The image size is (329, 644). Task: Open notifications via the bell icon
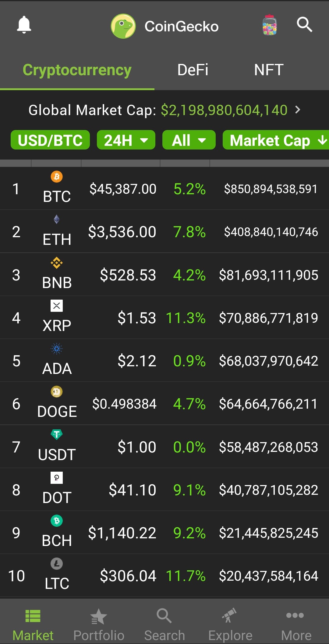24,25
